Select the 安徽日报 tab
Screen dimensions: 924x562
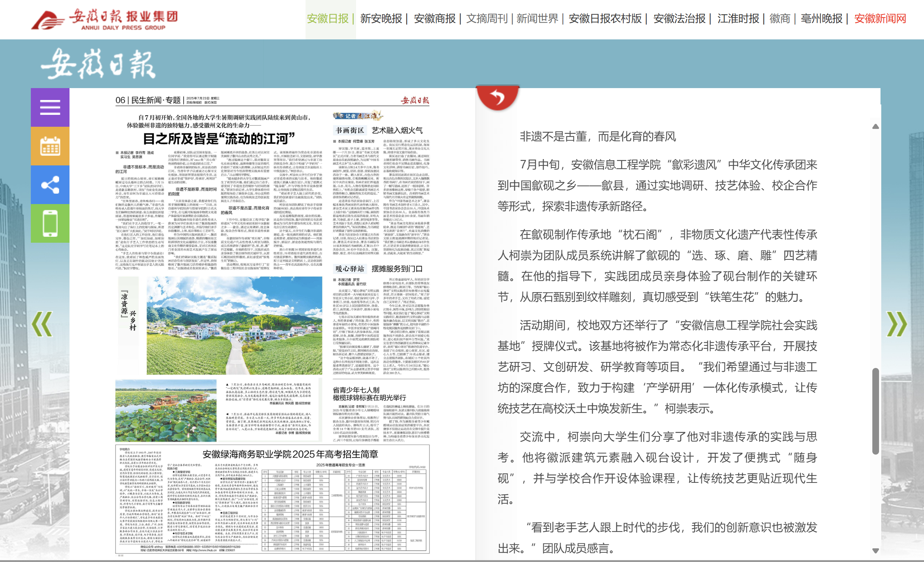pyautogui.click(x=328, y=18)
